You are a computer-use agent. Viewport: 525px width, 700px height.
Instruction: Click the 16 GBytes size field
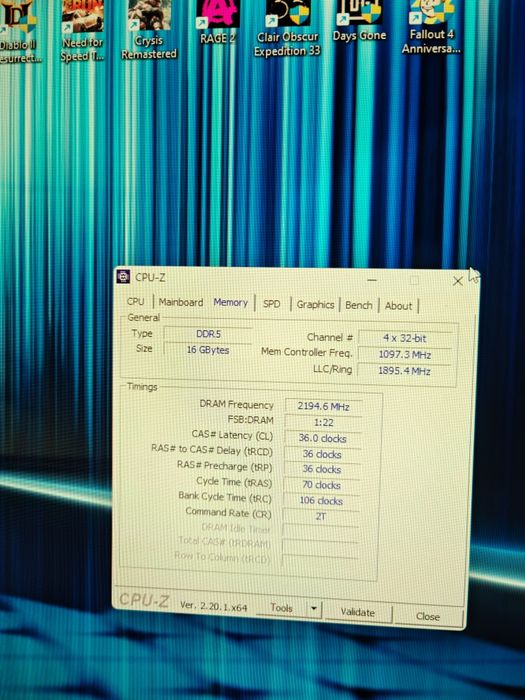(x=208, y=350)
